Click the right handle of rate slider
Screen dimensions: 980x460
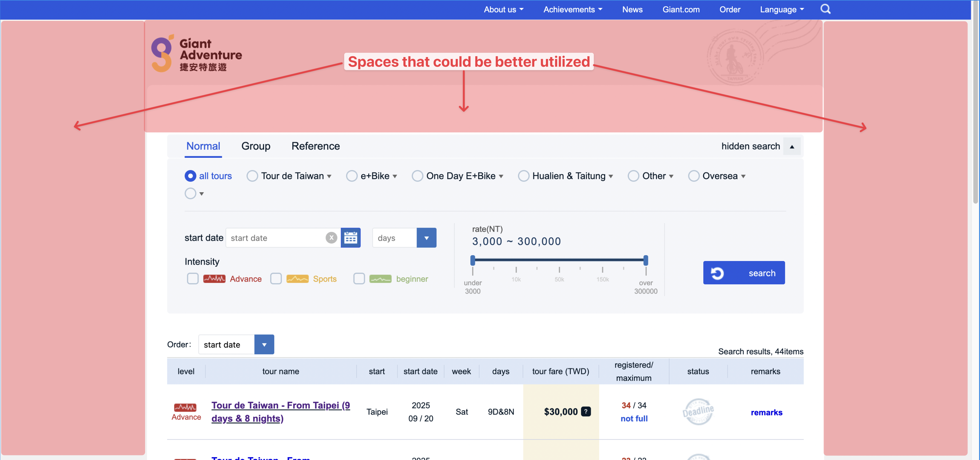coord(646,260)
